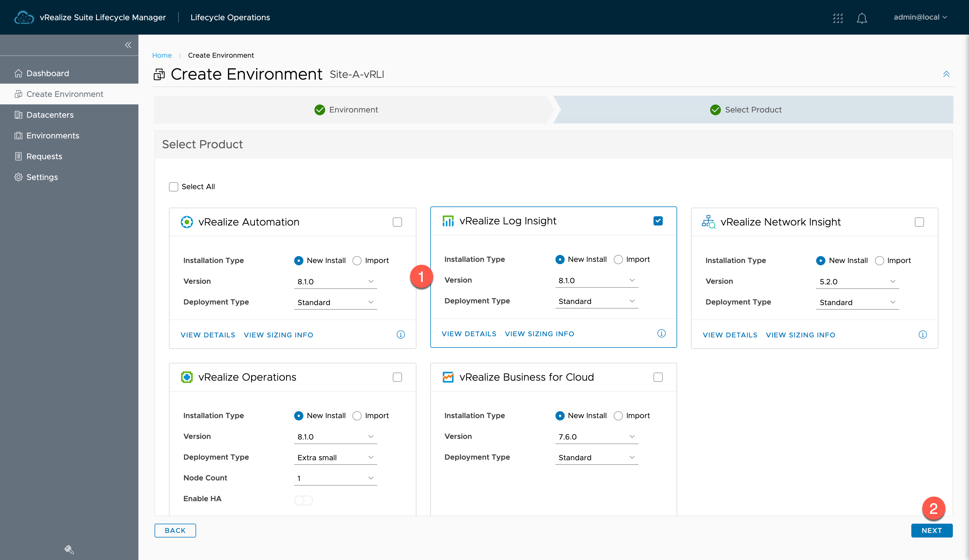Viewport: 969px width, 560px height.
Task: Open Datacenters in sidebar
Action: [69, 114]
